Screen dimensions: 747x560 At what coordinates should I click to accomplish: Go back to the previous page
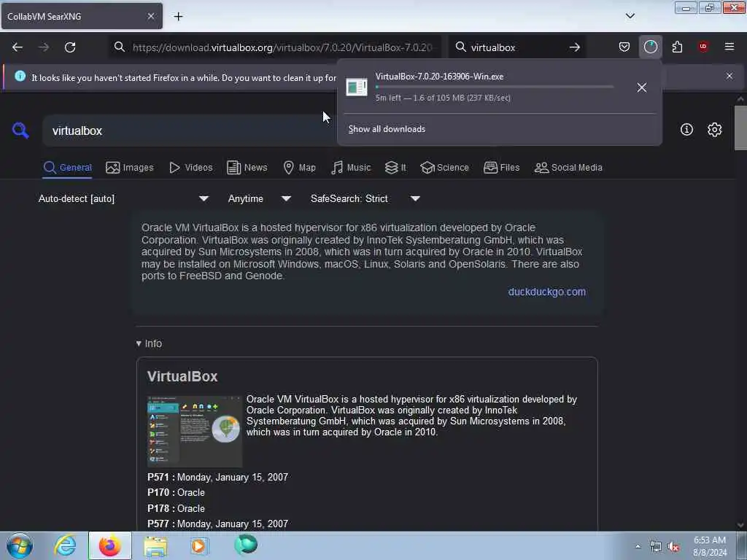point(18,47)
